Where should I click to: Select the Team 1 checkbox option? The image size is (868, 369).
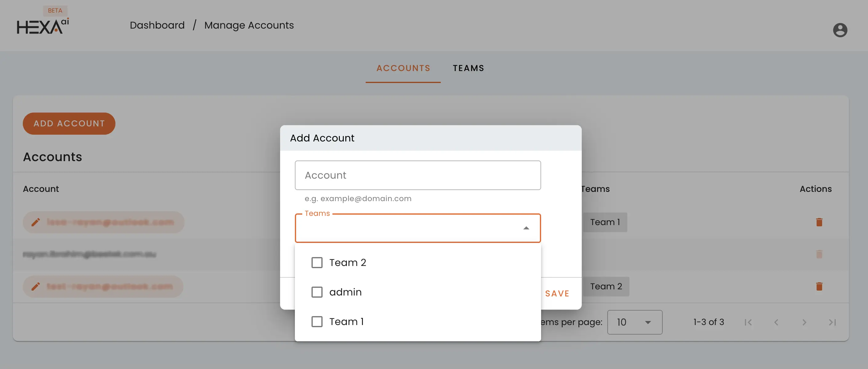317,322
